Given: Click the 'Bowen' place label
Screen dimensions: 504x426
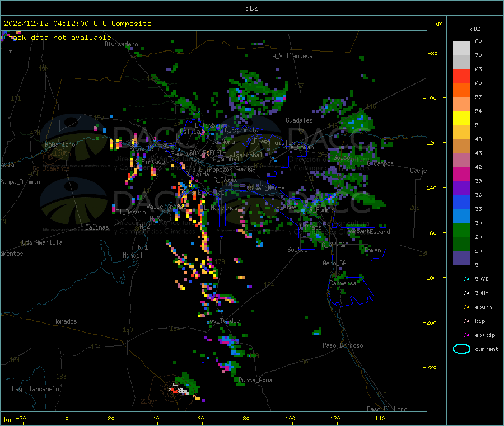Looking at the screenshot, I should coord(373,250).
